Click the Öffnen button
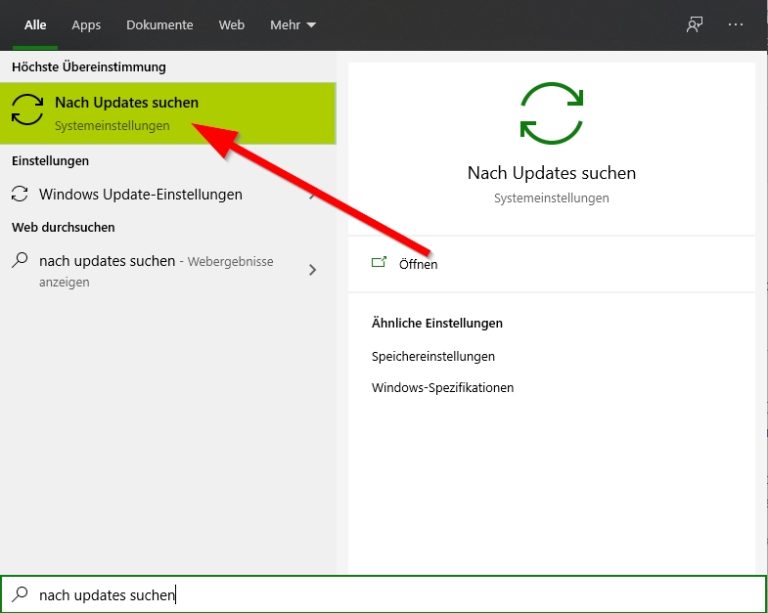Viewport: 768px width, 613px height. [552, 264]
